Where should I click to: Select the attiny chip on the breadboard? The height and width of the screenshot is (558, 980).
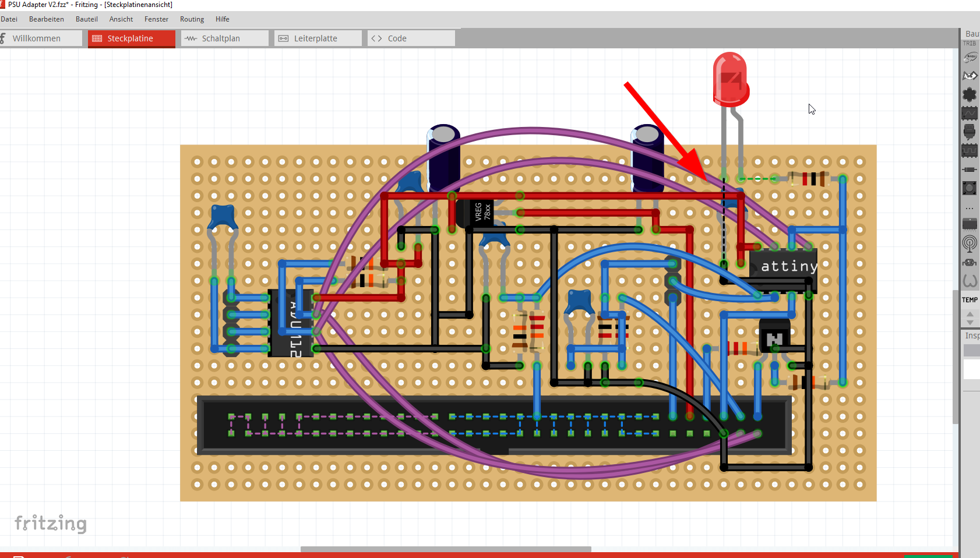click(784, 266)
